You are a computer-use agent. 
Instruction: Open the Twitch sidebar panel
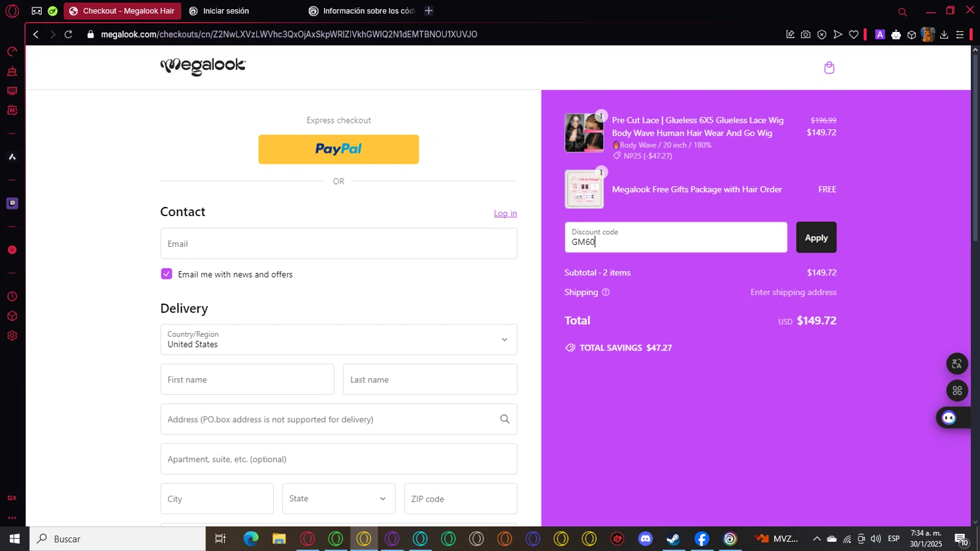click(x=12, y=203)
